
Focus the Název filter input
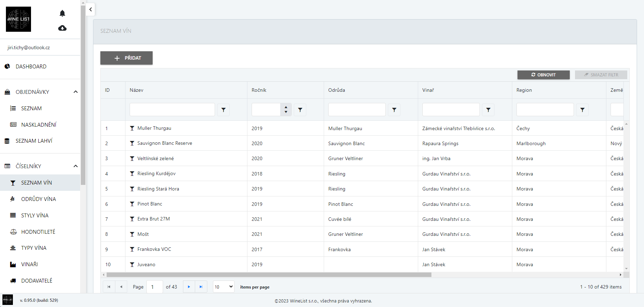point(172,110)
